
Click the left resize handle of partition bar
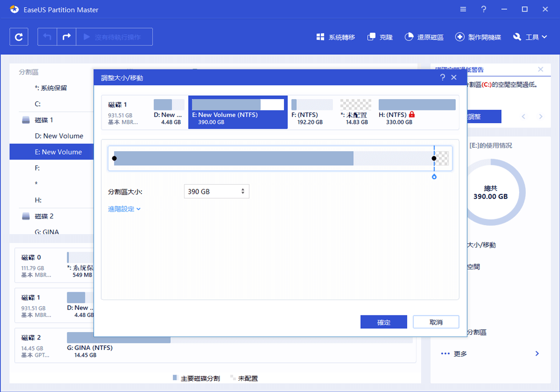pos(114,158)
